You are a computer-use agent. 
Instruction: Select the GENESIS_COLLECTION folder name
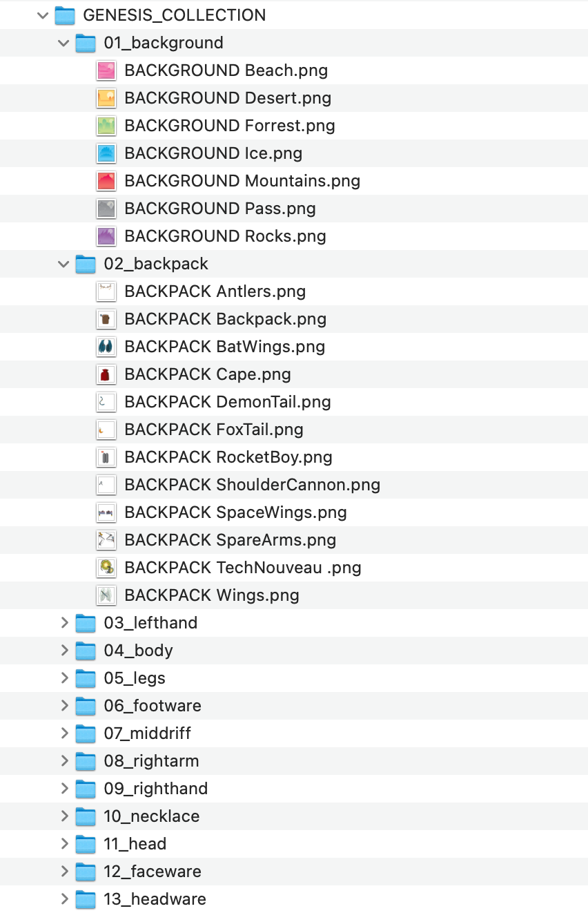point(175,15)
